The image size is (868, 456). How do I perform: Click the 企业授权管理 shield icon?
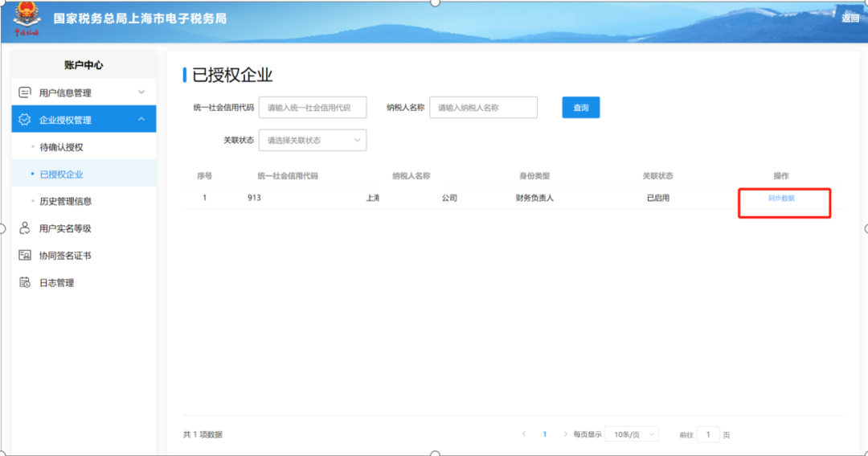[24, 119]
